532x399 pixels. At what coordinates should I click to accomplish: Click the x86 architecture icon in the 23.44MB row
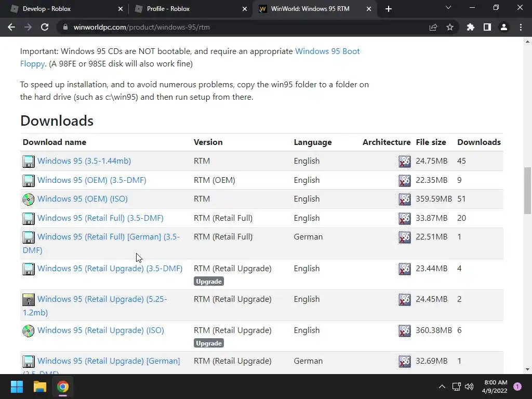point(404,269)
